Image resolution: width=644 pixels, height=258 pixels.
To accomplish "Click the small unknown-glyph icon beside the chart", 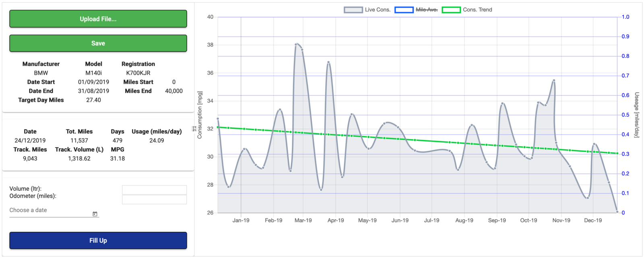I will (194, 129).
